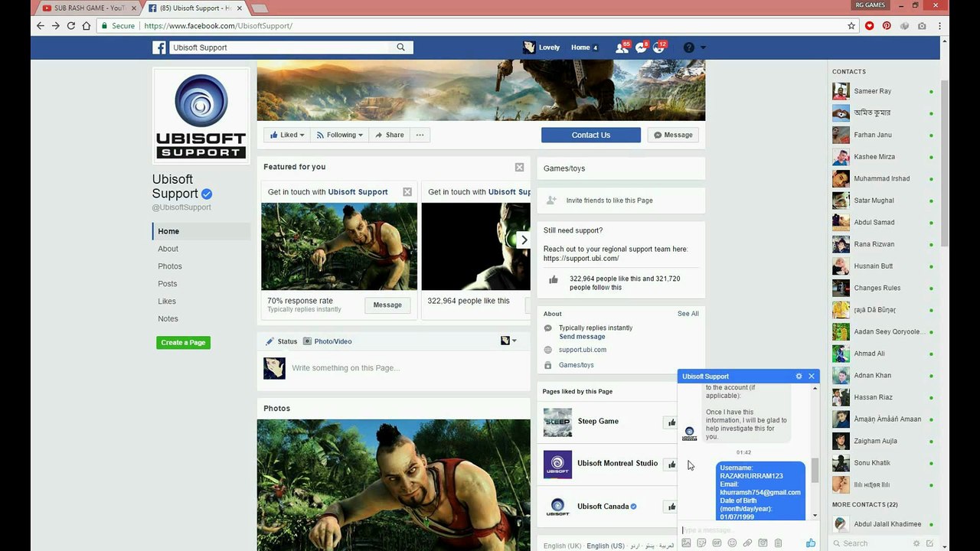The width and height of the screenshot is (980, 551).
Task: Open the Send message link
Action: pos(582,337)
